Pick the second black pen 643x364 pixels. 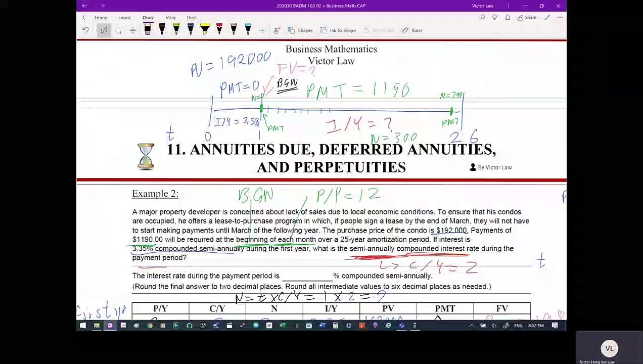point(162,30)
